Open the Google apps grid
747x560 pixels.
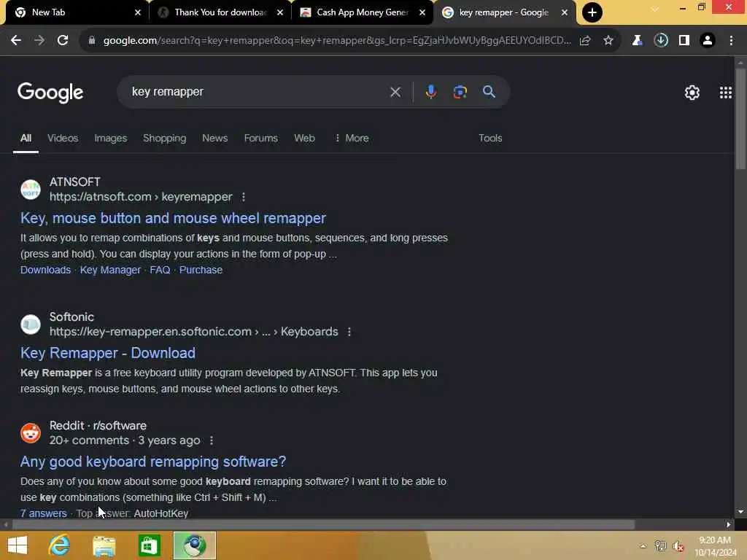[x=726, y=93]
